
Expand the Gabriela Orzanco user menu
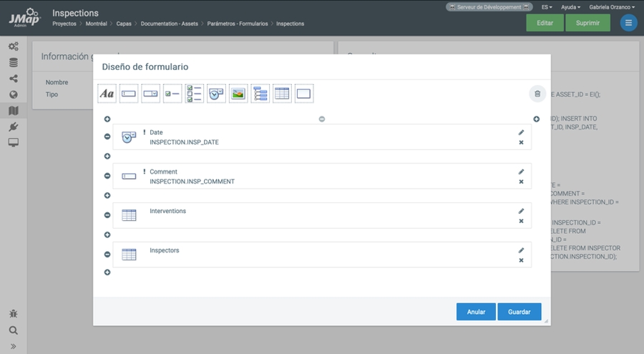[612, 6]
